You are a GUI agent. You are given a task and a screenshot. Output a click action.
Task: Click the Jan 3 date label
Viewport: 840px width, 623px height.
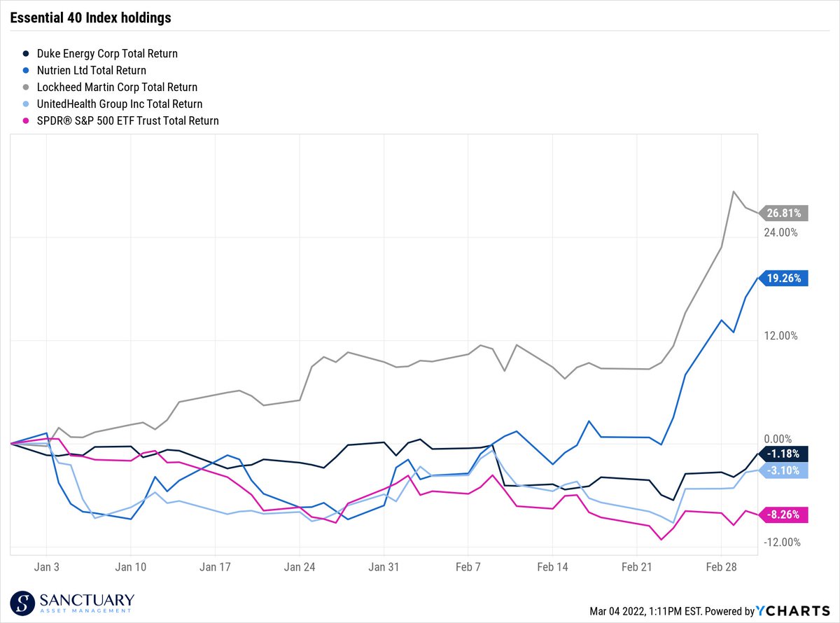coord(47,567)
